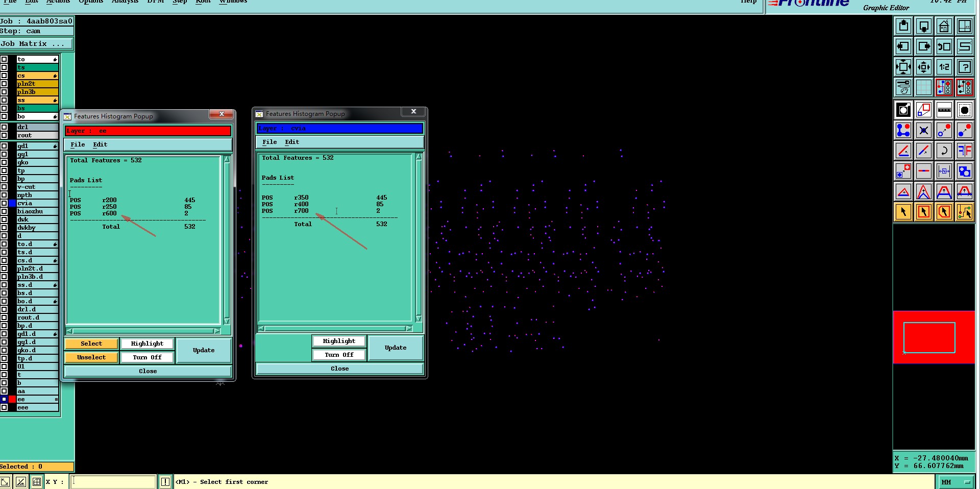Click the Select button in ee popup

tap(91, 344)
